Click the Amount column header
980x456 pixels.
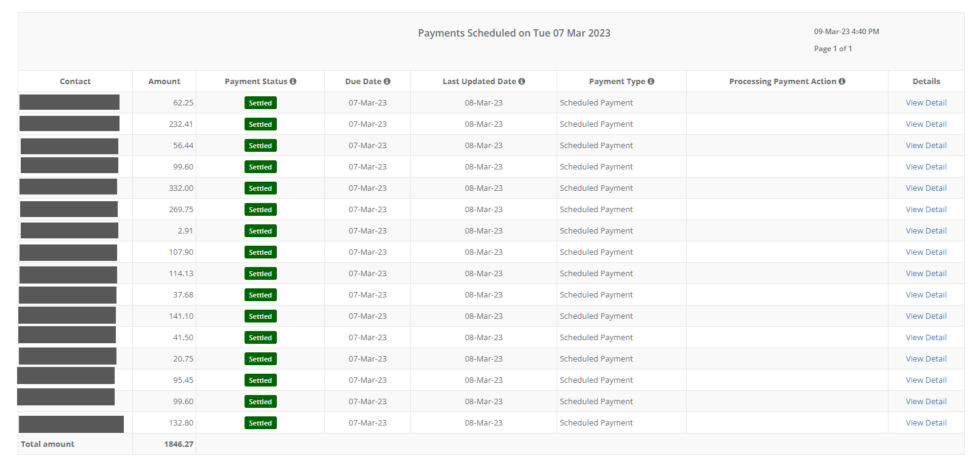[164, 81]
